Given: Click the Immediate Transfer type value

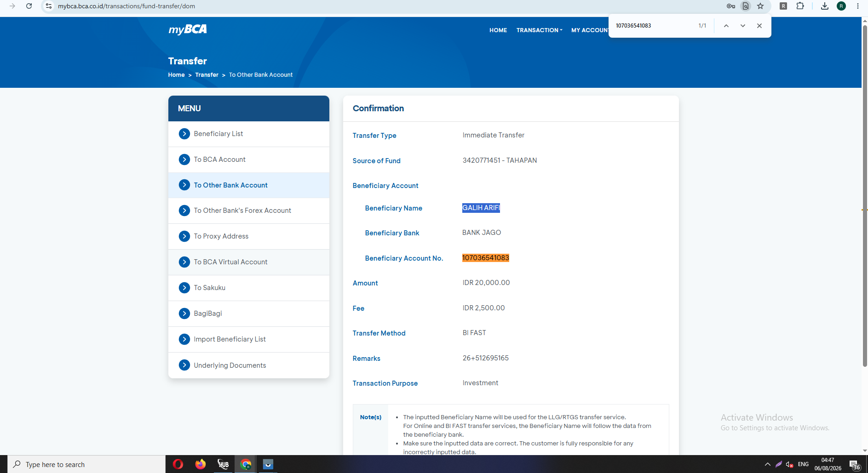Looking at the screenshot, I should click(x=493, y=135).
